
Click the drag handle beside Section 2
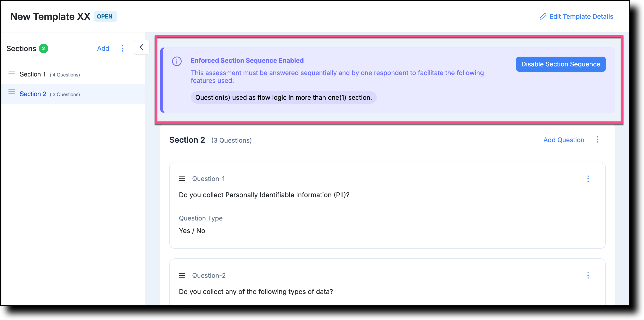coord(11,92)
